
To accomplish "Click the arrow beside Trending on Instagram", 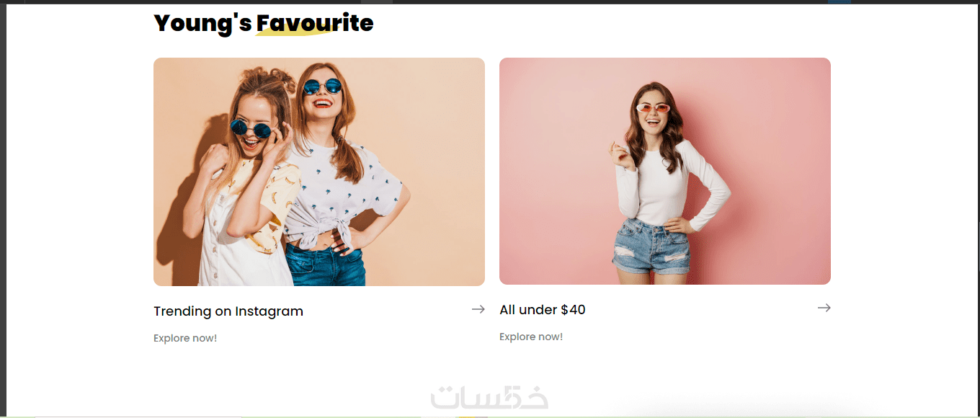I will pyautogui.click(x=478, y=309).
